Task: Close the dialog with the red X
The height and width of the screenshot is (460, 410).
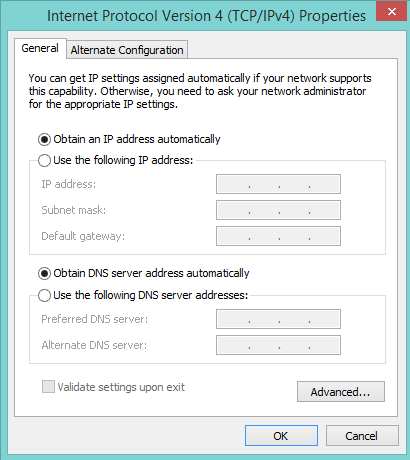Action: 392,11
